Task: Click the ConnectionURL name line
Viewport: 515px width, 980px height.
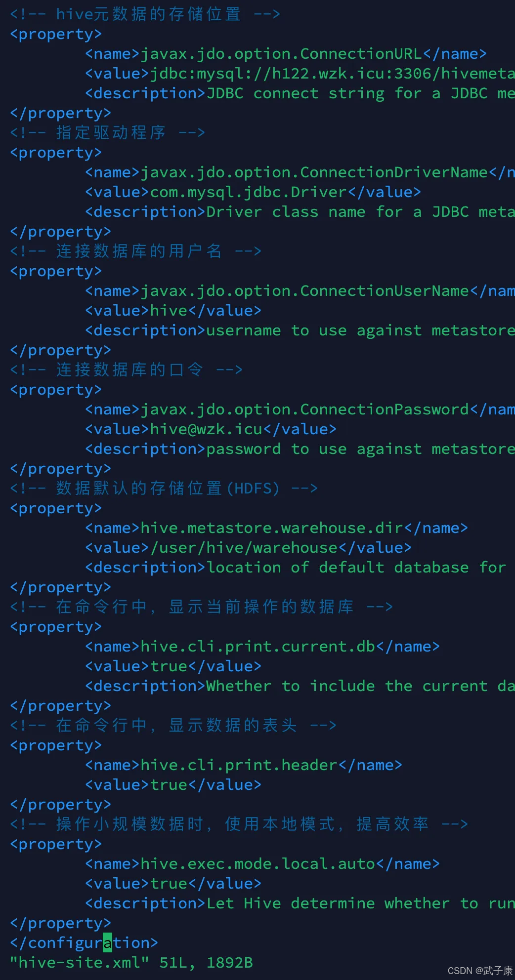Action: 286,54
